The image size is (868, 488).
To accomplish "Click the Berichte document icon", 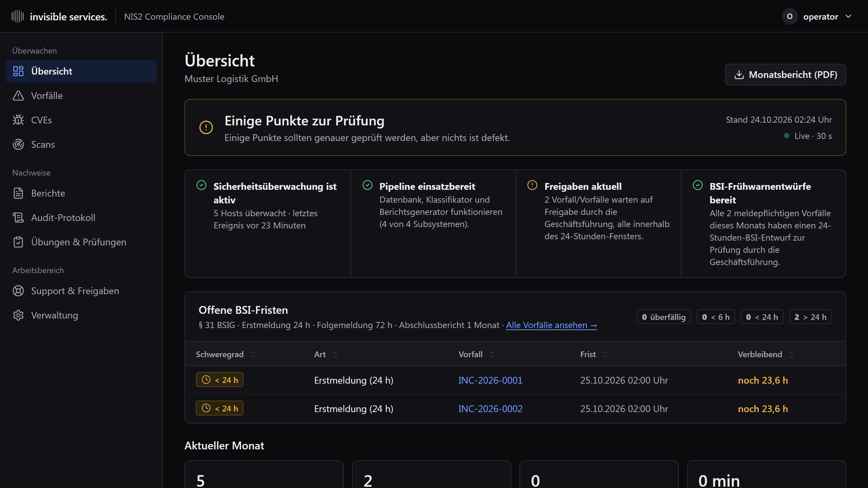I will [x=18, y=193].
